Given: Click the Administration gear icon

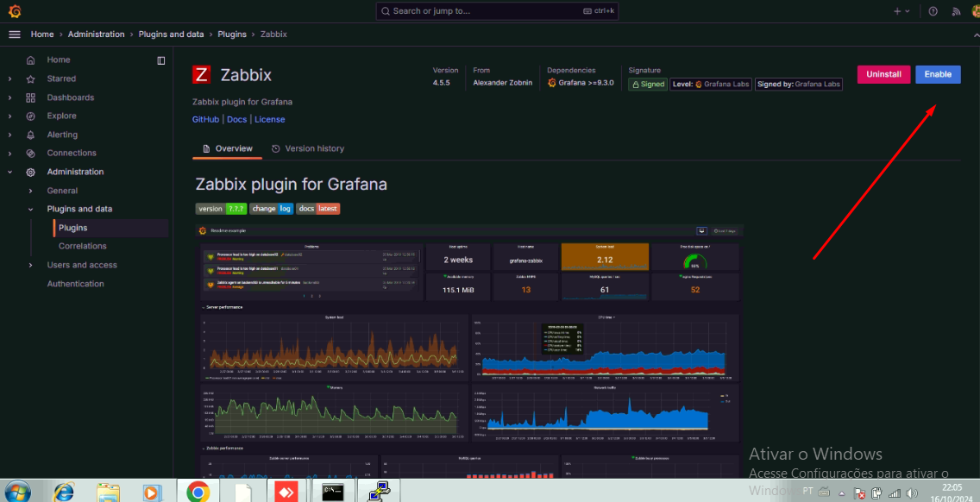Looking at the screenshot, I should 31,172.
